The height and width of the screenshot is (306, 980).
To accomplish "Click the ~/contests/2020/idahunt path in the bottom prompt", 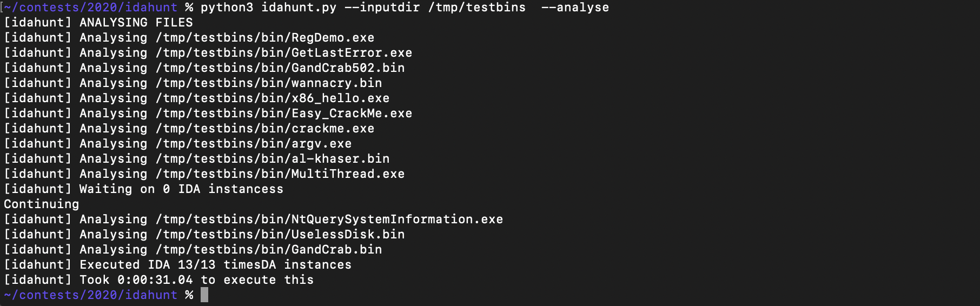I will pos(91,295).
